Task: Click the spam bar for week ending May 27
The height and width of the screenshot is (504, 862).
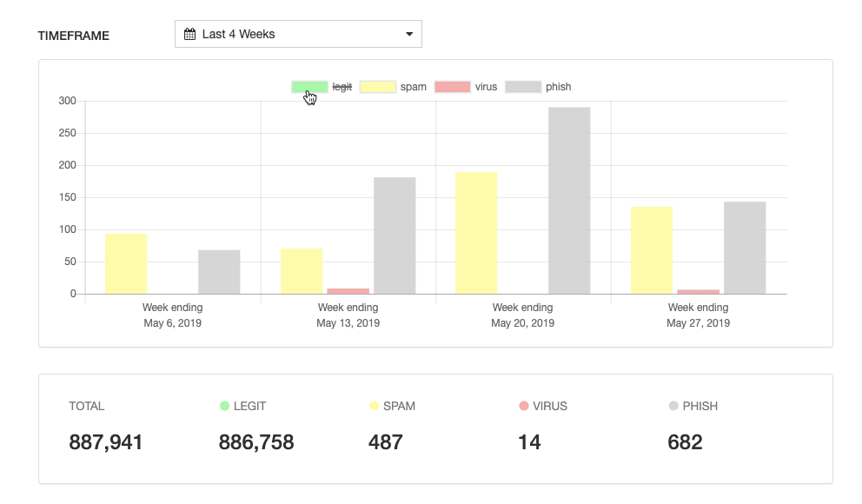Action: pyautogui.click(x=652, y=250)
